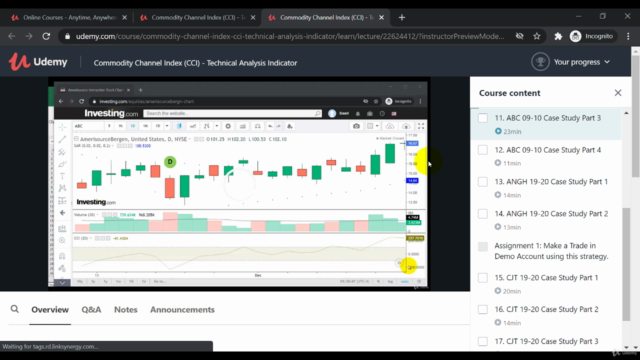The height and width of the screenshot is (360, 640).
Task: Tick the lecture 17 CJT Part 3 checkbox
Action: [483, 341]
